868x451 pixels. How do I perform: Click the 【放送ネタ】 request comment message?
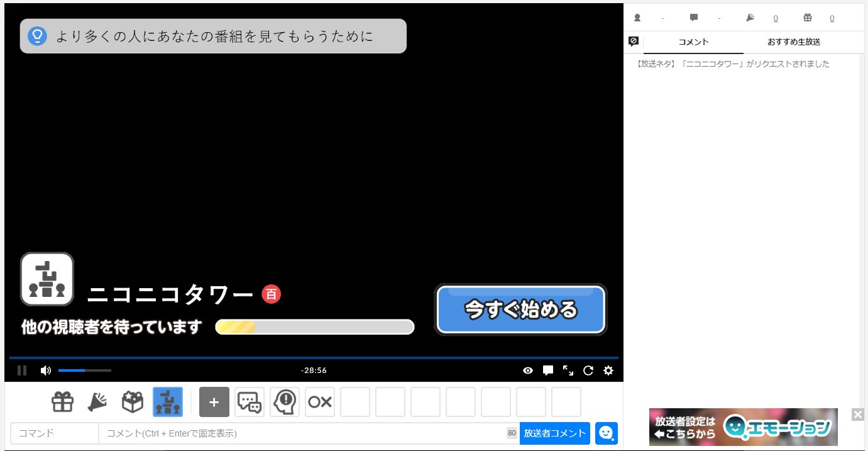732,64
